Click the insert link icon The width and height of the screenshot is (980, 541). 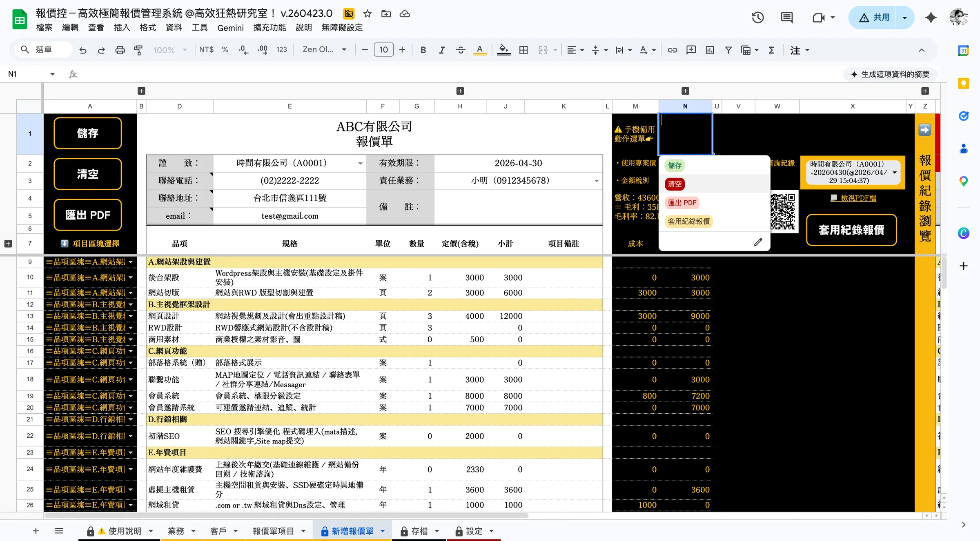coord(672,50)
